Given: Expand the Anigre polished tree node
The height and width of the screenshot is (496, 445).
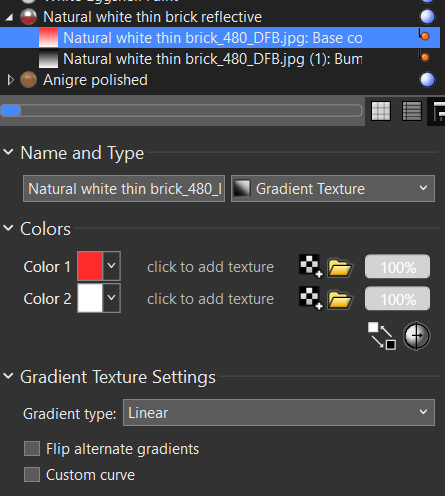Looking at the screenshot, I should [10, 80].
